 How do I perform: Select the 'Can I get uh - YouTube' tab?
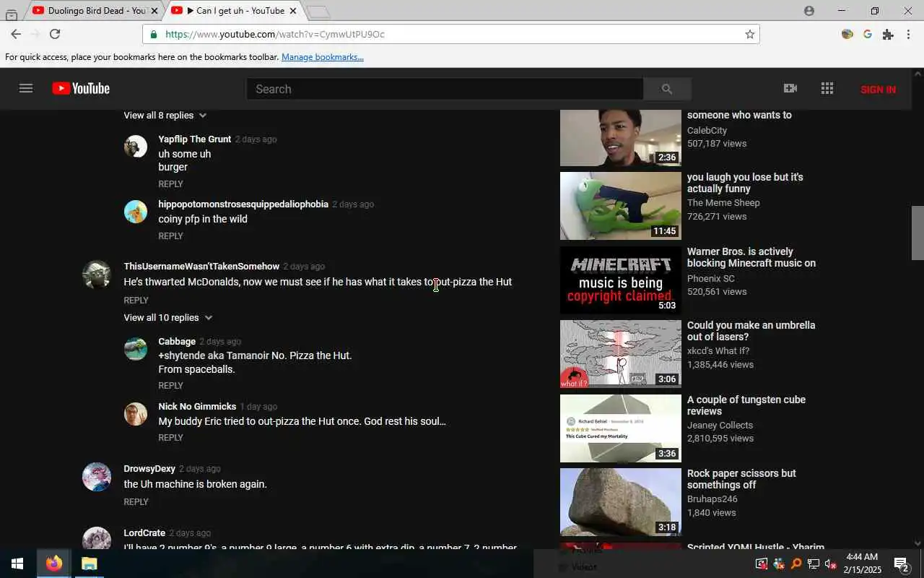point(233,11)
